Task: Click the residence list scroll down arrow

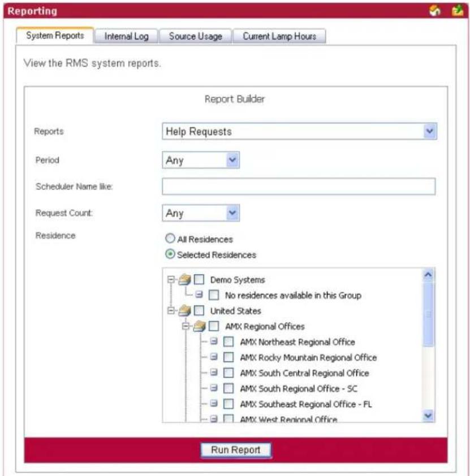Action: [428, 415]
